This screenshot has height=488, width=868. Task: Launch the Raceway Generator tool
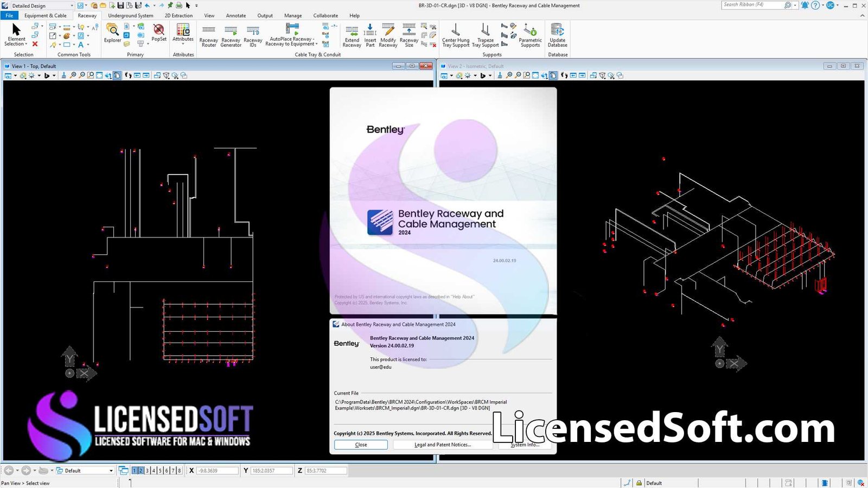[x=231, y=36]
